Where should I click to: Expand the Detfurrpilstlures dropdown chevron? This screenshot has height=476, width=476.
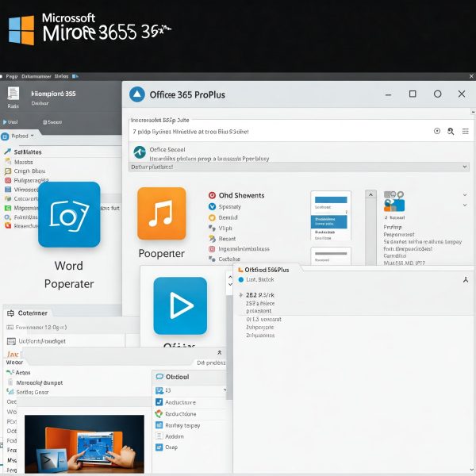point(464,167)
